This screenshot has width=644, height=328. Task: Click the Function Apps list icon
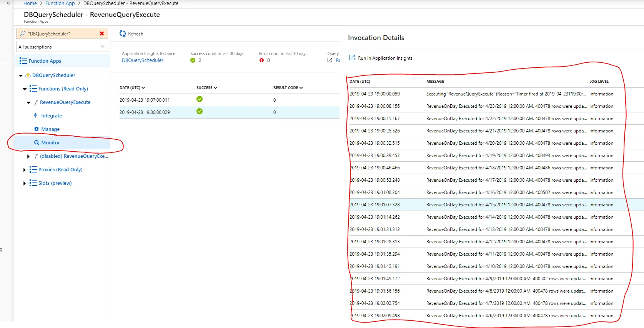click(x=23, y=61)
